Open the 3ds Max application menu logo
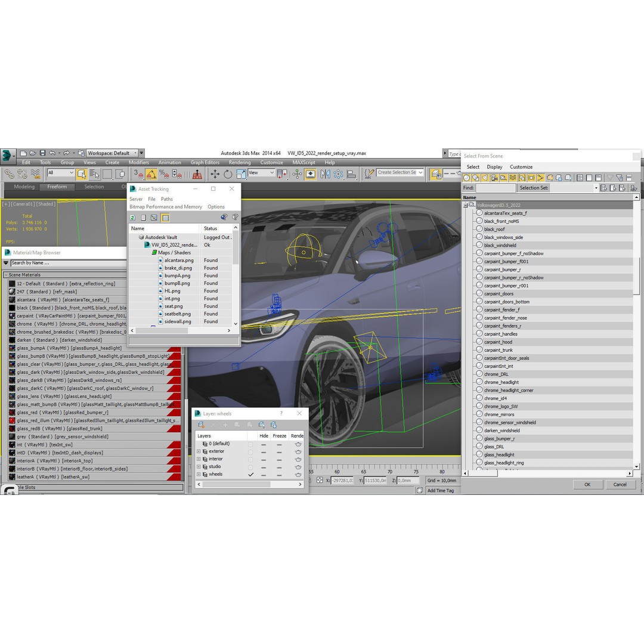Screen dimensions: 644x644 coord(7,156)
